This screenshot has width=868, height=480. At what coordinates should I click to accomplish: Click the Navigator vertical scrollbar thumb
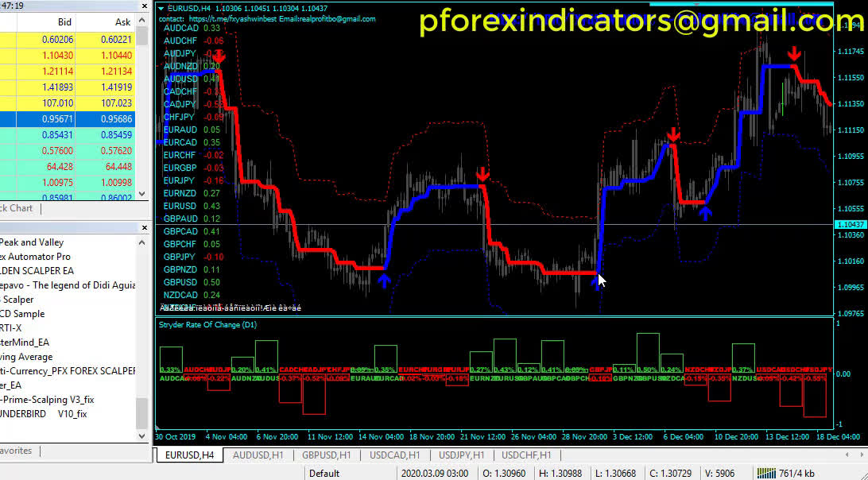(141, 412)
